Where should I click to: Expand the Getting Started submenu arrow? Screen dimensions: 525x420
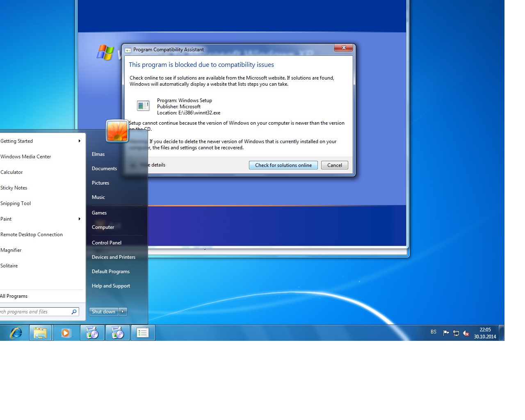[79, 141]
